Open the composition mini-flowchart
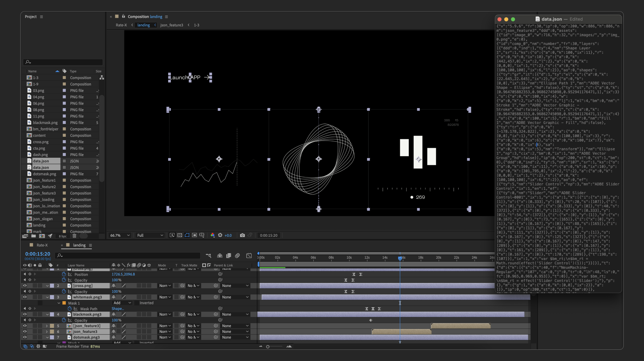Image resolution: width=644 pixels, height=361 pixels. (208, 255)
